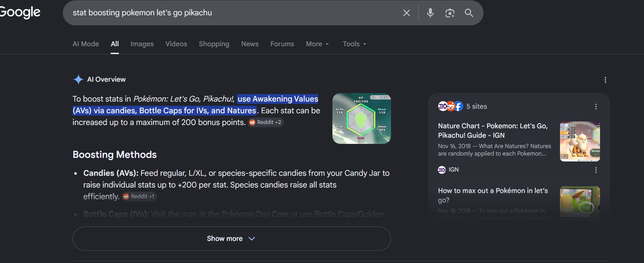
Task: Click the magnifying glass search icon
Action: (469, 13)
